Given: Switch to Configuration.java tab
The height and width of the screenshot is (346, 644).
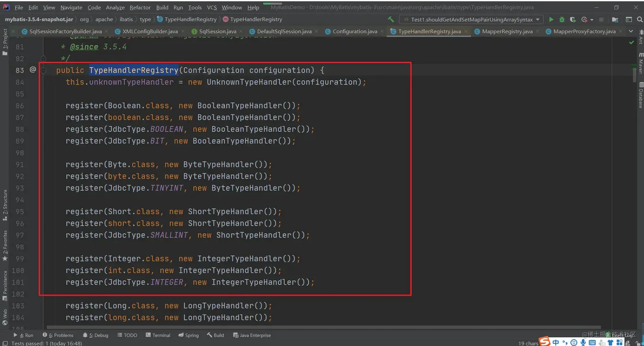Looking at the screenshot, I should pyautogui.click(x=355, y=31).
